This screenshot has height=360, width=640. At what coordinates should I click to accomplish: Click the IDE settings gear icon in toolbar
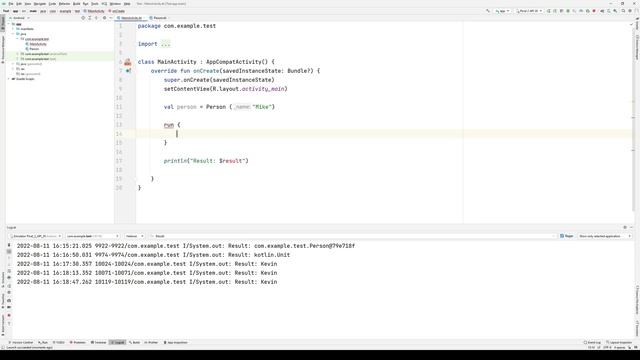tap(630, 11)
